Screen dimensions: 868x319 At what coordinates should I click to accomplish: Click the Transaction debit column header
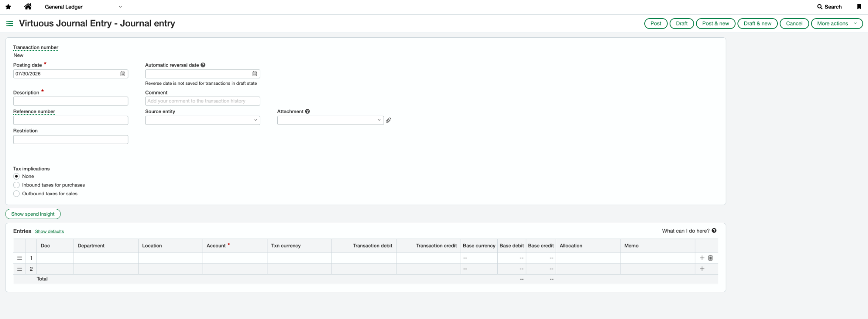click(364, 246)
